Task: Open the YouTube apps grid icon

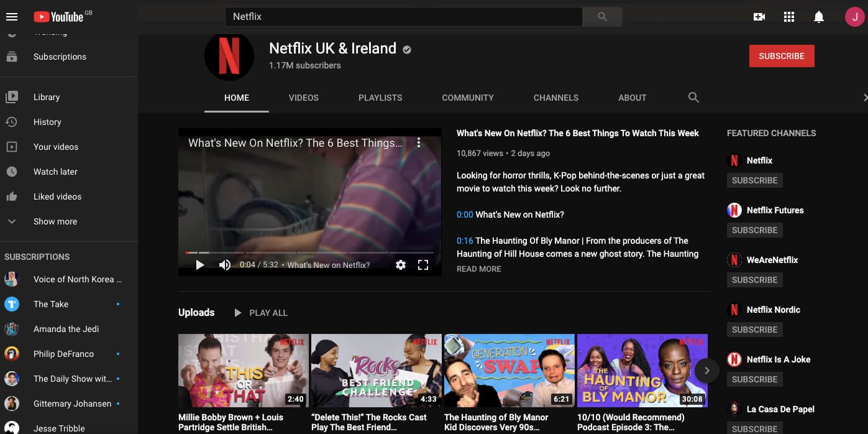Action: tap(788, 17)
